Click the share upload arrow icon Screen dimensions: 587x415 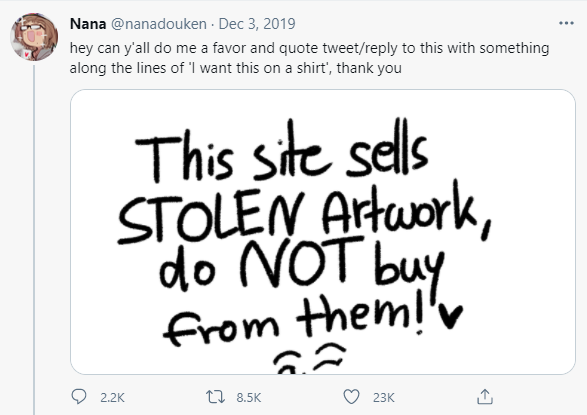point(485,397)
